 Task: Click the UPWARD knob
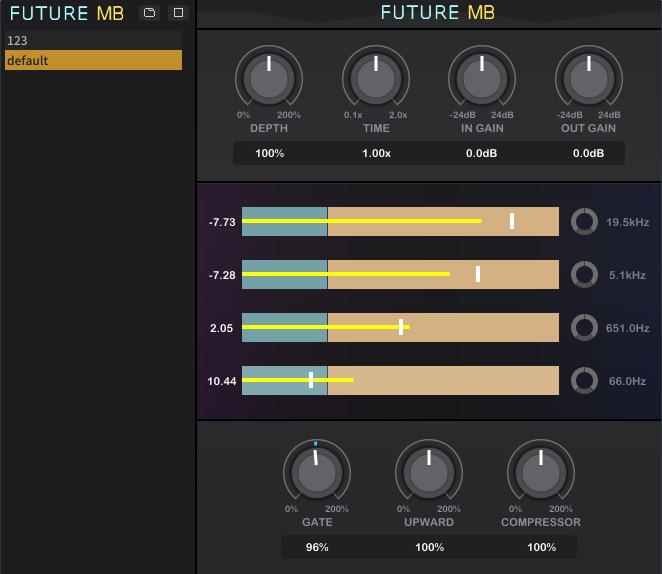429,472
